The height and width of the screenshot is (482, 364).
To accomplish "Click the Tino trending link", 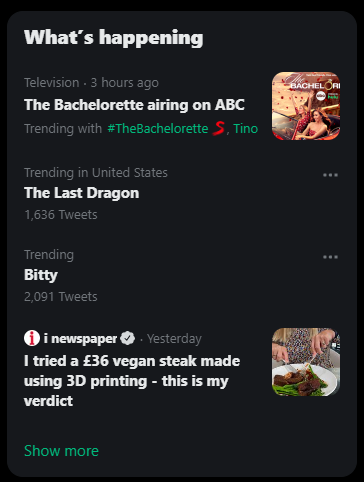I will point(245,129).
